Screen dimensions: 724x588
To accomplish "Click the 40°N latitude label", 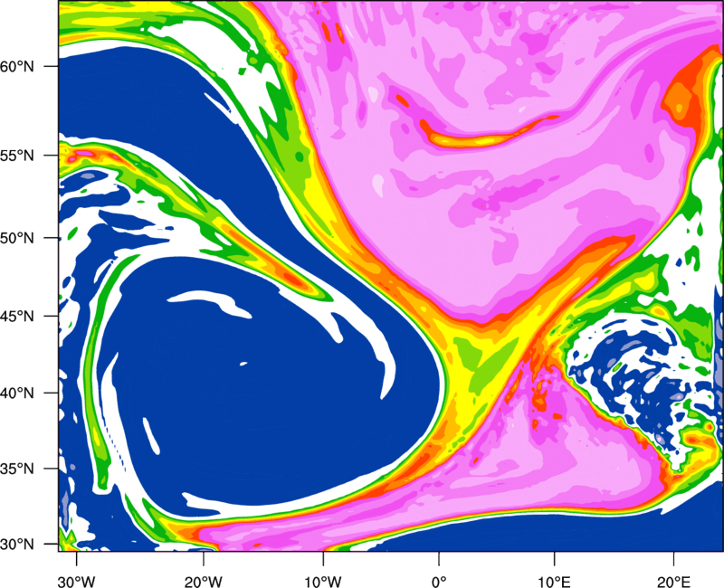I will click(x=17, y=393).
